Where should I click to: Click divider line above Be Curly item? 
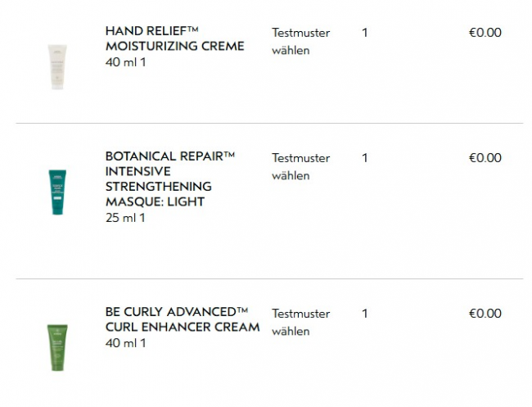(269, 279)
